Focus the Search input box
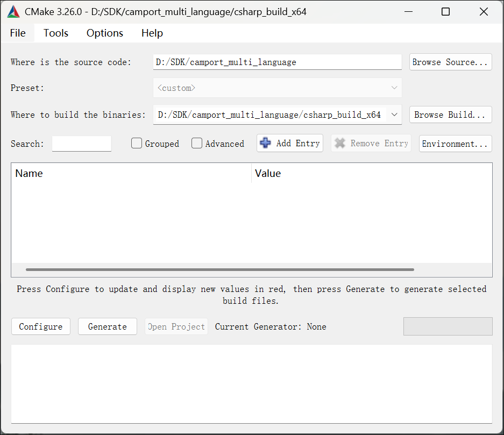504x435 pixels. pos(82,144)
